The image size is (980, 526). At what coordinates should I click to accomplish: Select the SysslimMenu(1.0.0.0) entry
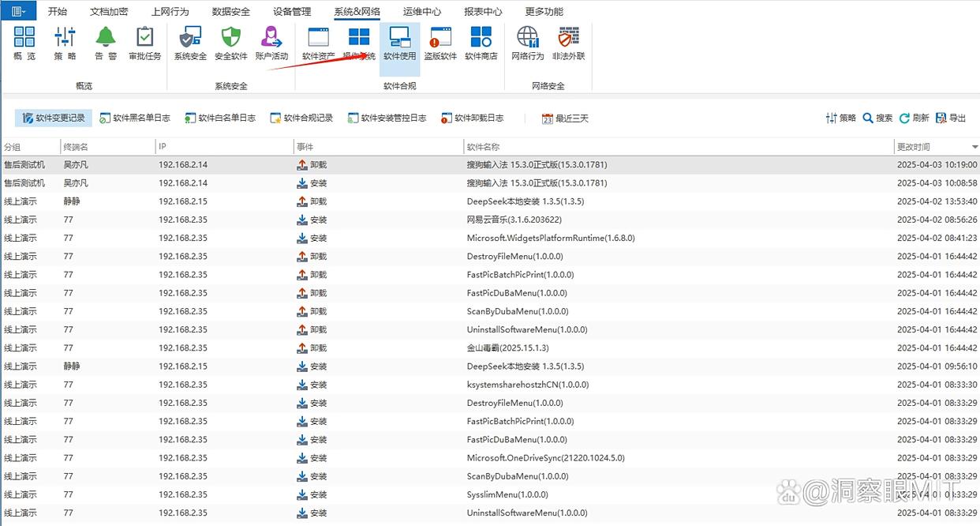click(507, 494)
